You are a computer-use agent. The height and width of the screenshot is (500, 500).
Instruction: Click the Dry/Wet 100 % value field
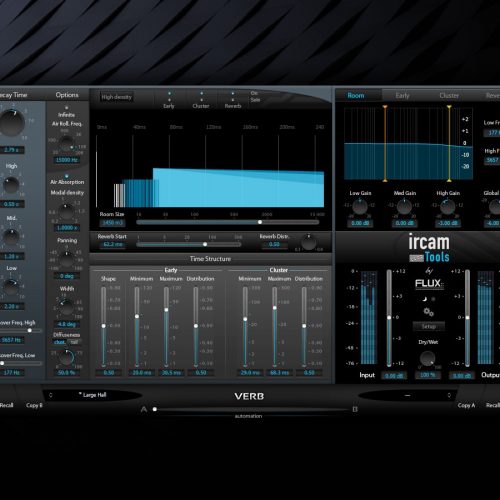pyautogui.click(x=428, y=376)
